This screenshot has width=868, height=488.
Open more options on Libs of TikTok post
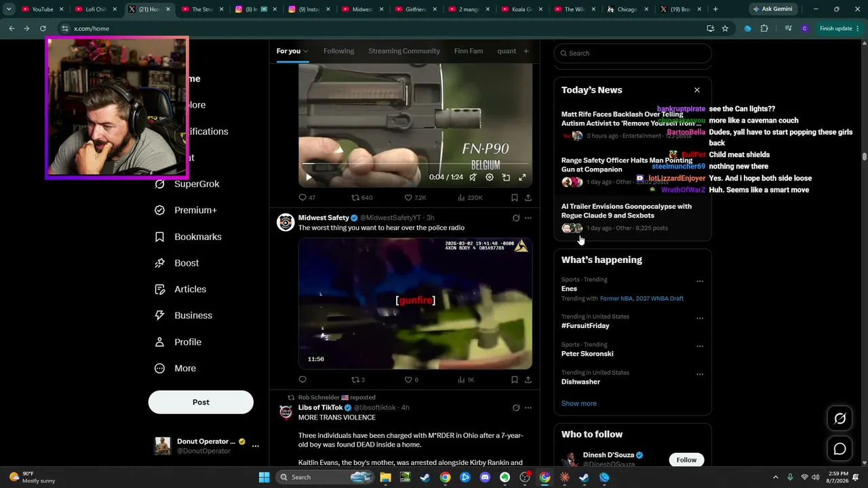point(528,408)
